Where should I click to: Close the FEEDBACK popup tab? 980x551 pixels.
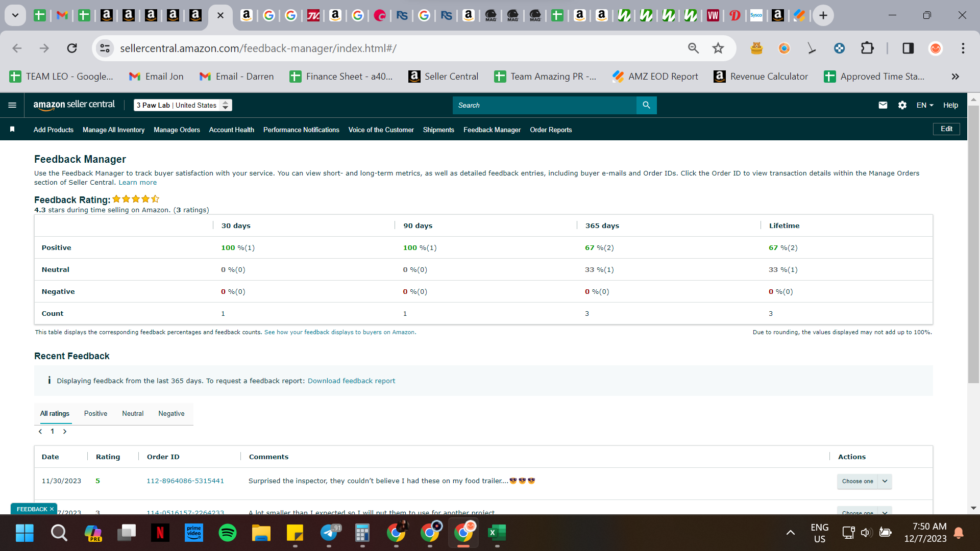[x=52, y=509]
